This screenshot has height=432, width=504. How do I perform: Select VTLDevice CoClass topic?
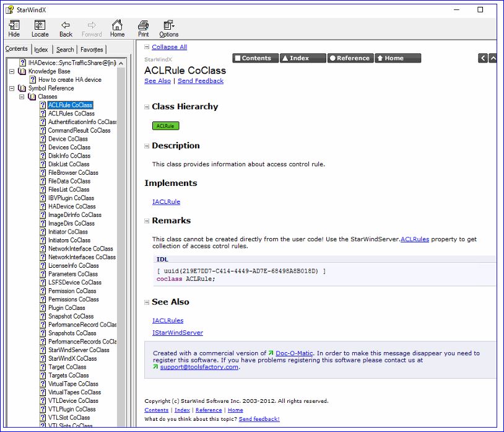tap(73, 401)
